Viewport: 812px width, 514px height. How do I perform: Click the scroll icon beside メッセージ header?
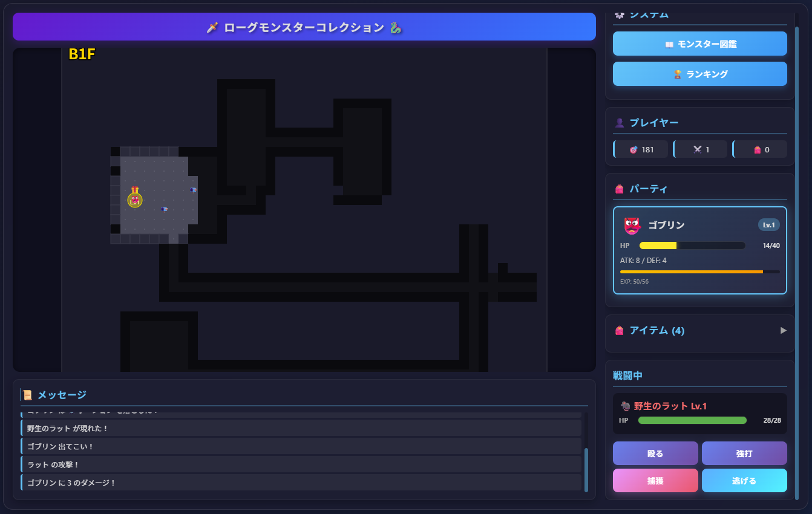(27, 395)
